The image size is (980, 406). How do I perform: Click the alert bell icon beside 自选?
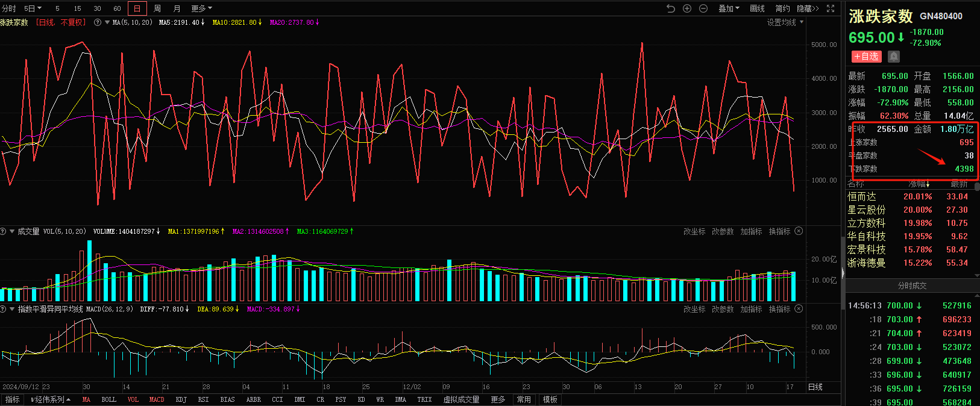[894, 56]
